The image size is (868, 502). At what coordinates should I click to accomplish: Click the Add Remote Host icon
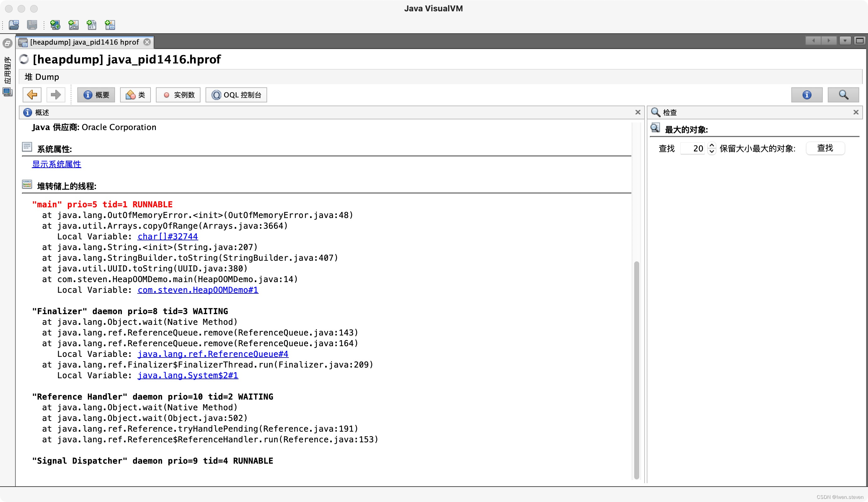pos(55,25)
